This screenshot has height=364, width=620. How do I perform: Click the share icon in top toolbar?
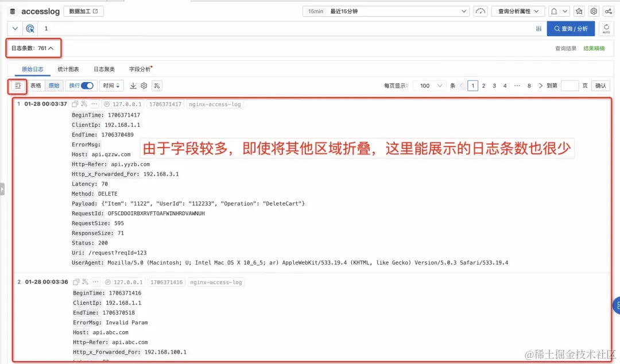[608, 11]
